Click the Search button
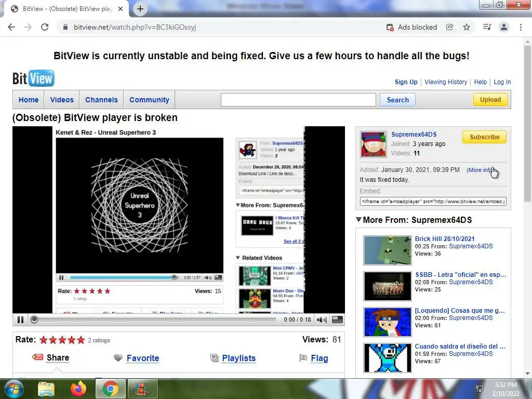This screenshot has height=399, width=532. click(397, 100)
